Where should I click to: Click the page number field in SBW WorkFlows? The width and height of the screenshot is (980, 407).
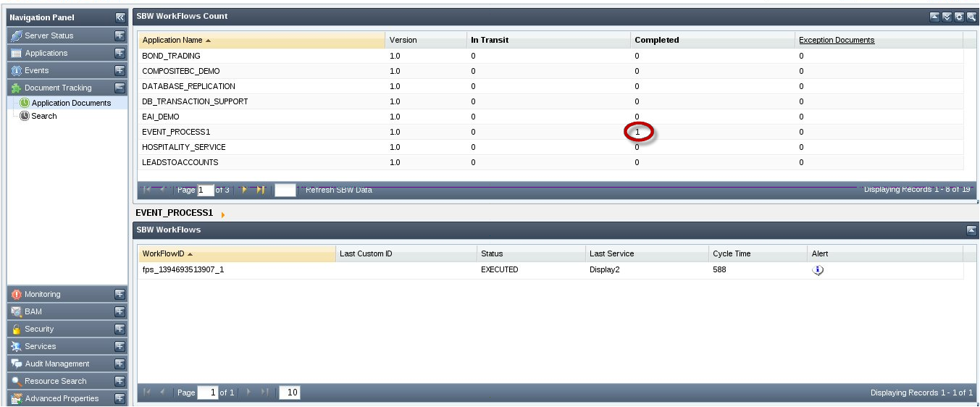tap(208, 393)
